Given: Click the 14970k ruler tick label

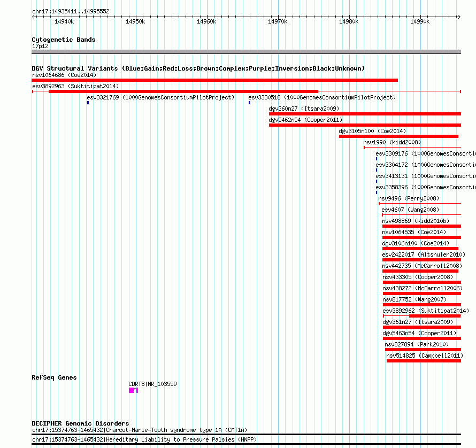Looking at the screenshot, I should [x=278, y=21].
